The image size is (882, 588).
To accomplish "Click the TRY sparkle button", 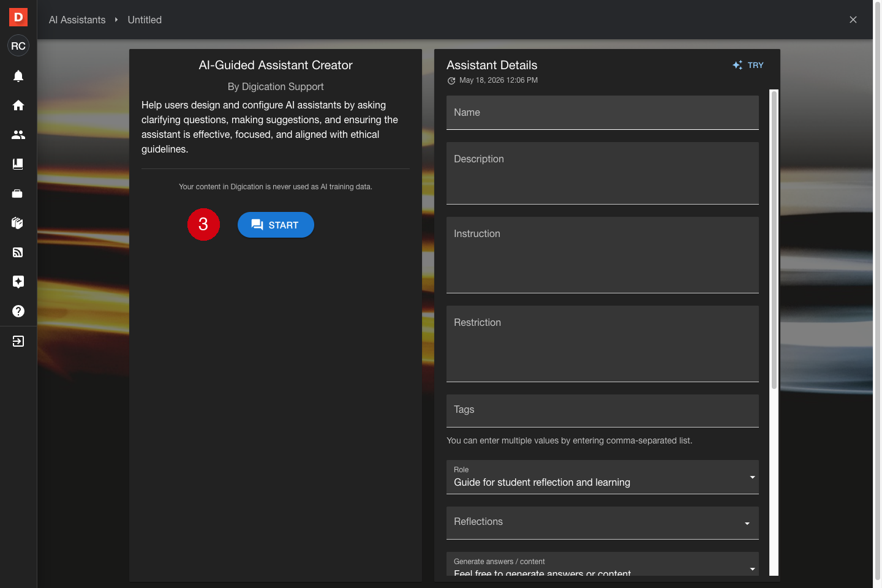I will pos(748,65).
